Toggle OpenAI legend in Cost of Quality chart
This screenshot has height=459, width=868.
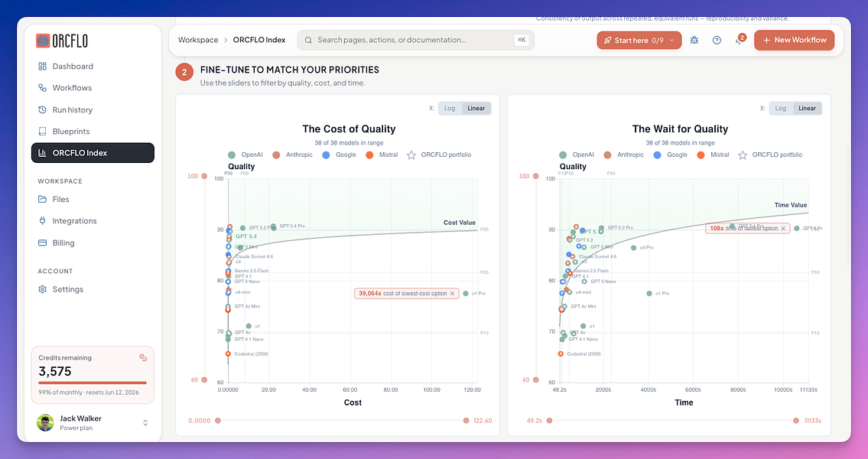coord(245,155)
